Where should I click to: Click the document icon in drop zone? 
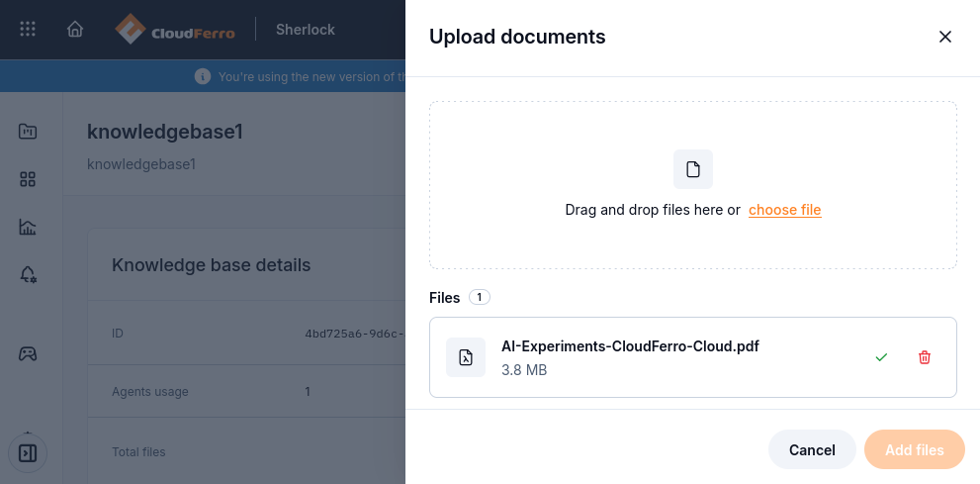693,169
